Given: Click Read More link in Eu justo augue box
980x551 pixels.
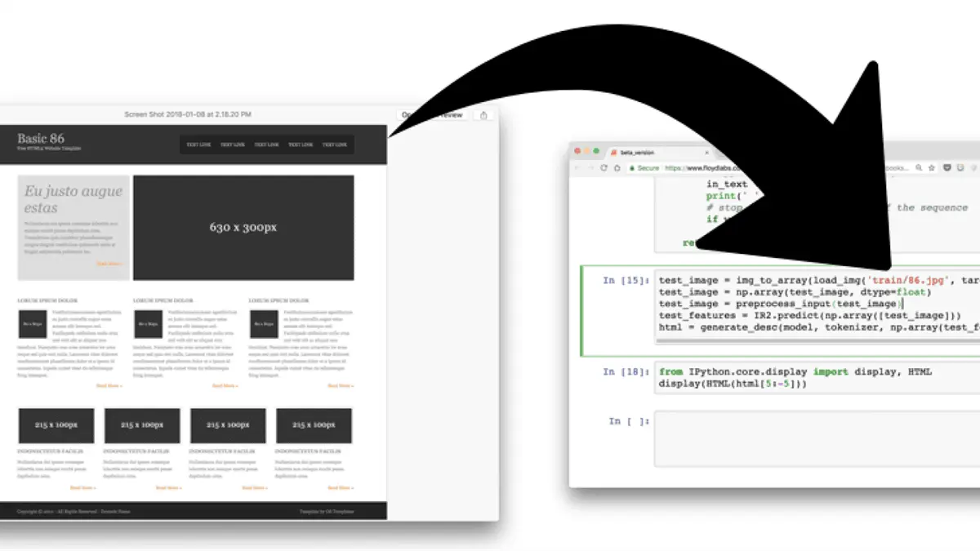Looking at the screenshot, I should pos(109,264).
